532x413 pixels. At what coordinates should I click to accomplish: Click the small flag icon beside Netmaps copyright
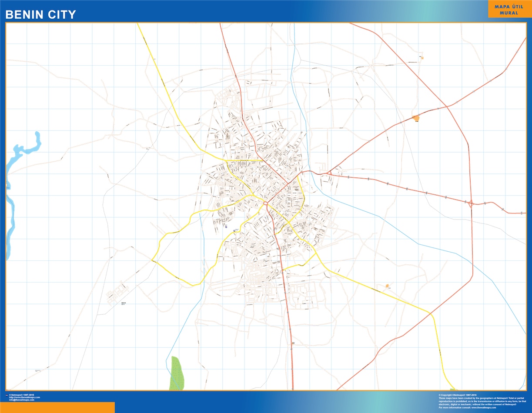(x=6, y=395)
